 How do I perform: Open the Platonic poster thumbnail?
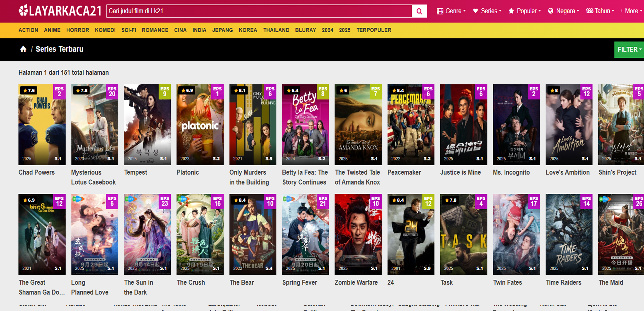[x=200, y=124]
